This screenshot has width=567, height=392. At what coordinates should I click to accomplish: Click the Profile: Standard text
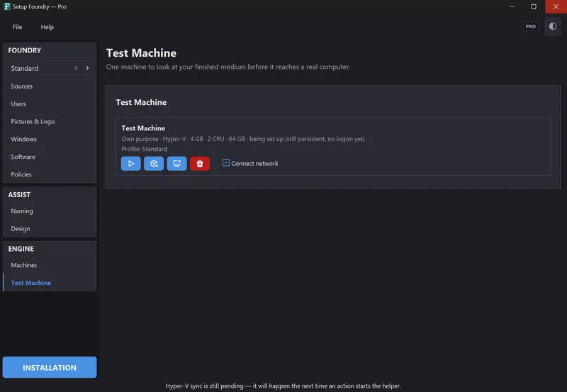145,149
